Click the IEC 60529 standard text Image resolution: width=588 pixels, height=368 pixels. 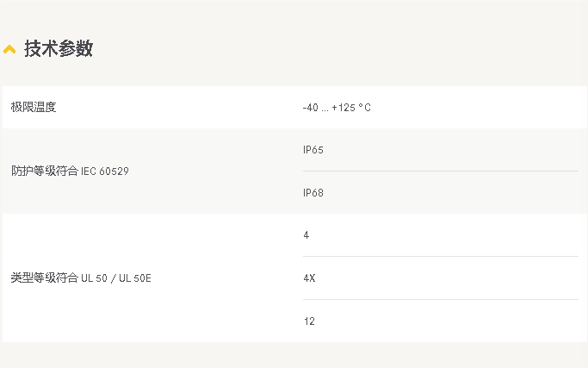105,172
